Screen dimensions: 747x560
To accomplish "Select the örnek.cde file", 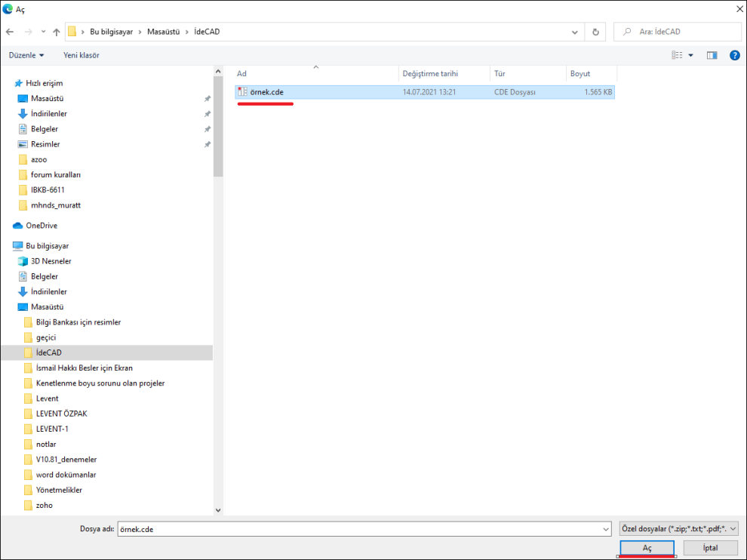I will pos(425,92).
